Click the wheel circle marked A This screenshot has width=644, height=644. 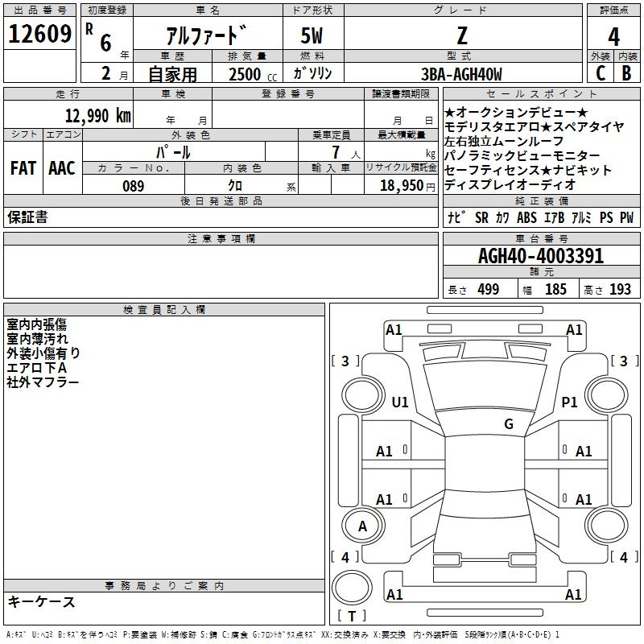click(363, 526)
